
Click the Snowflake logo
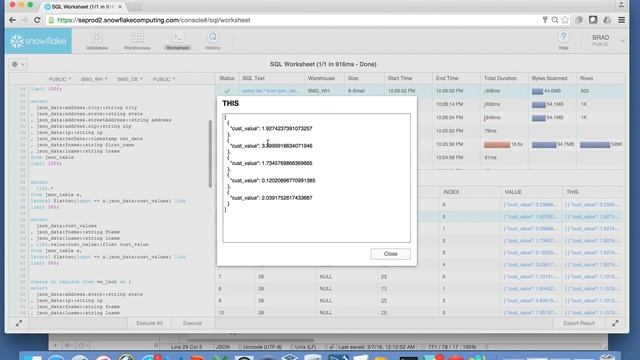click(x=38, y=41)
